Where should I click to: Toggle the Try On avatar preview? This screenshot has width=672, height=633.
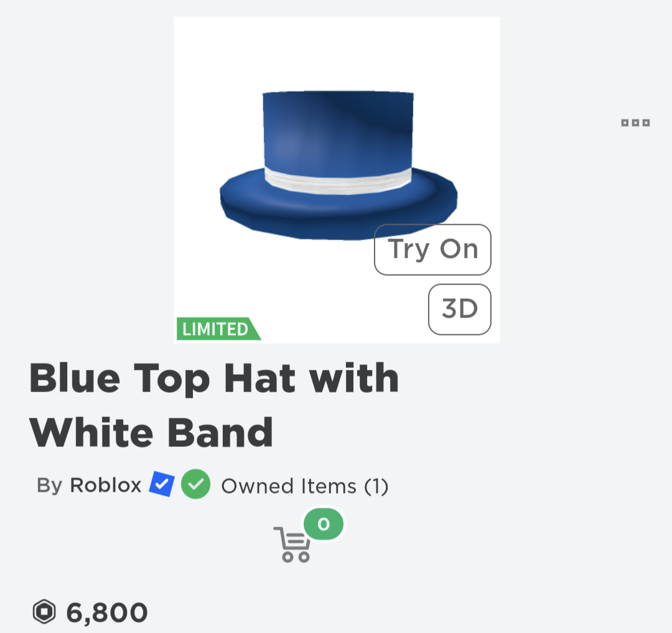(432, 250)
